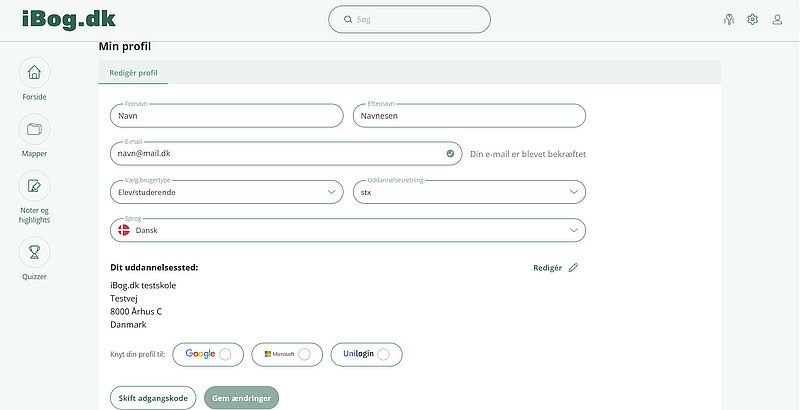Screen dimensions: 800x410
Task: Click the lightbulb icon in header
Action: point(729,20)
